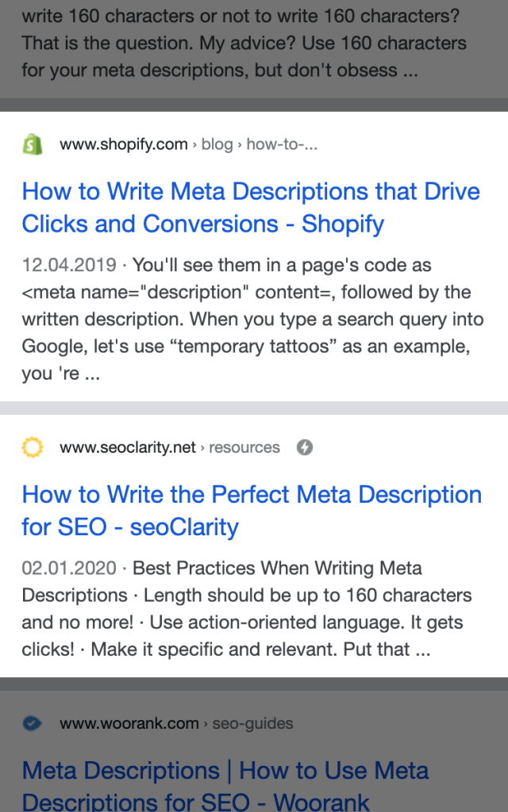This screenshot has width=508, height=812.
Task: Click the 02.01.2020 date on seoClarity result
Action: click(69, 569)
